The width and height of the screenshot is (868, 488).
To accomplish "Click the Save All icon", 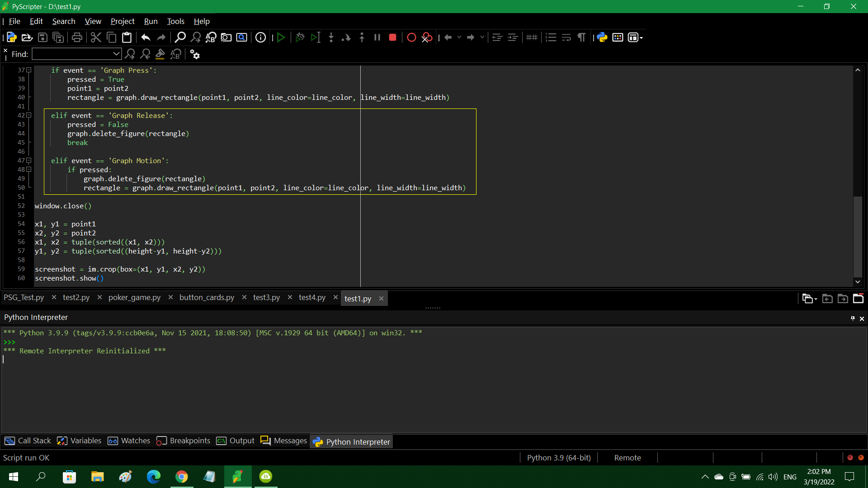I will point(58,38).
